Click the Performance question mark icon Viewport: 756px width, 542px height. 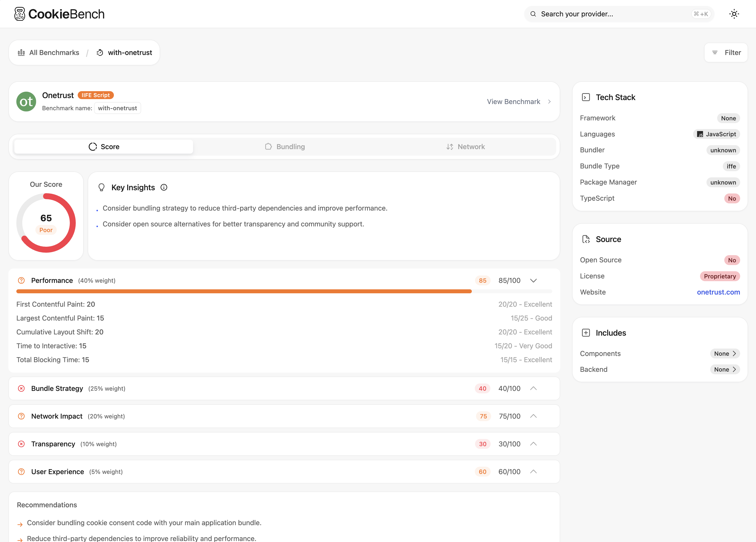[x=21, y=280]
